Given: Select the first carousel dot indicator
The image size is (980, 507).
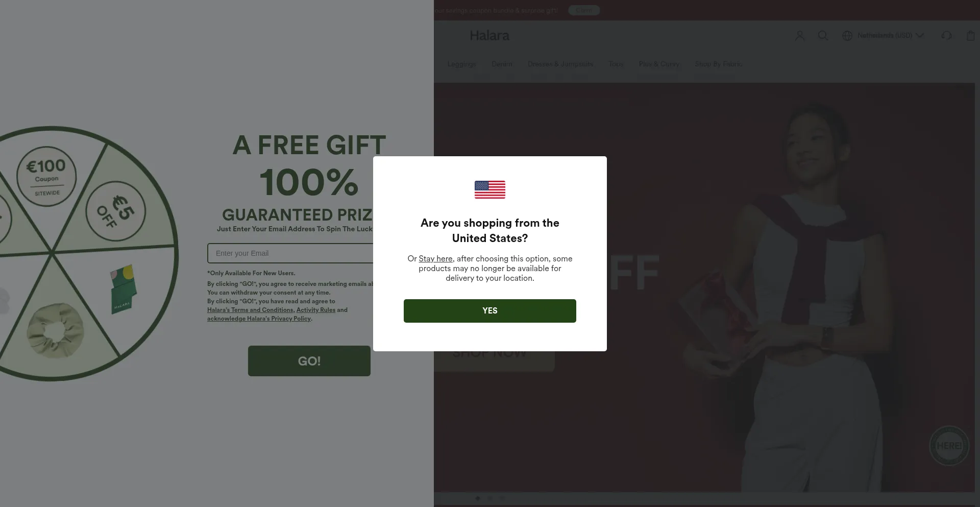Looking at the screenshot, I should click(478, 498).
